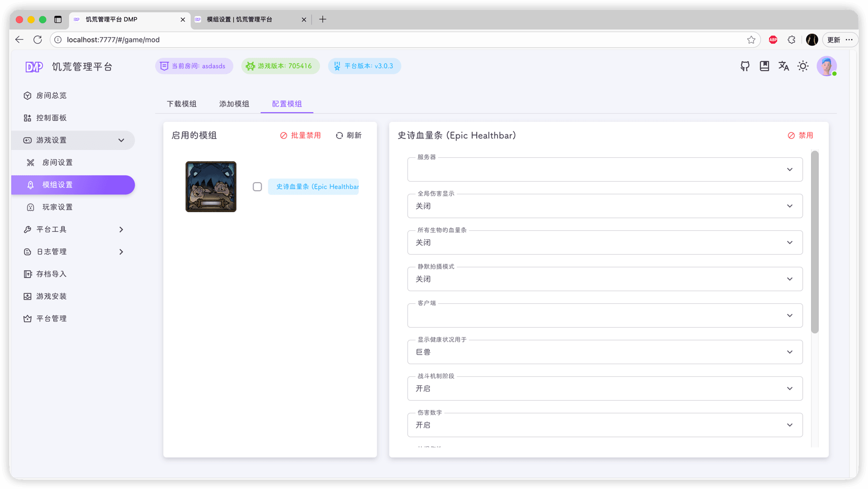Open 房间总览 from the sidebar
The height and width of the screenshot is (489, 868).
(x=51, y=95)
